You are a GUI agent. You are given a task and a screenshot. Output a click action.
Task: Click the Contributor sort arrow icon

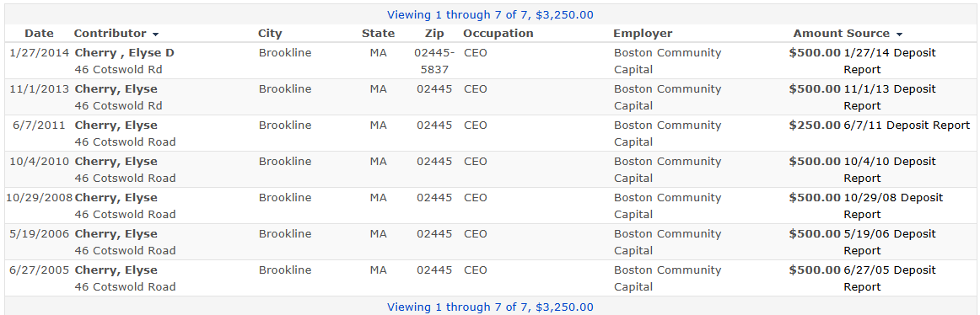coord(156,35)
